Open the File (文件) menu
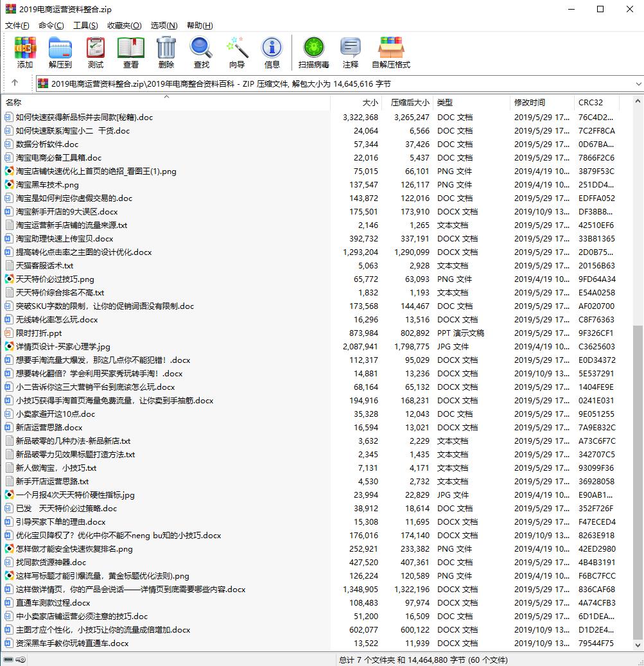This screenshot has width=644, height=666. [17, 26]
